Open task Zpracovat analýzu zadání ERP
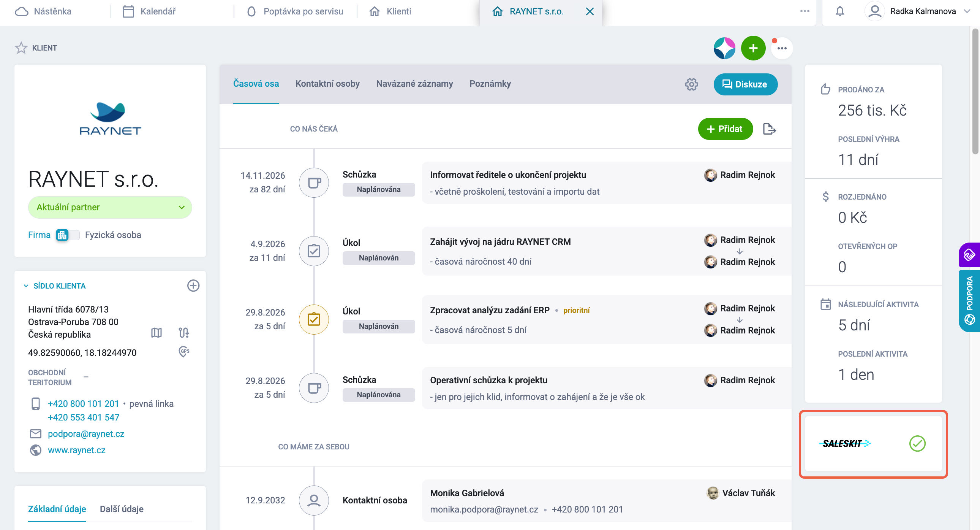The width and height of the screenshot is (980, 530). click(490, 310)
